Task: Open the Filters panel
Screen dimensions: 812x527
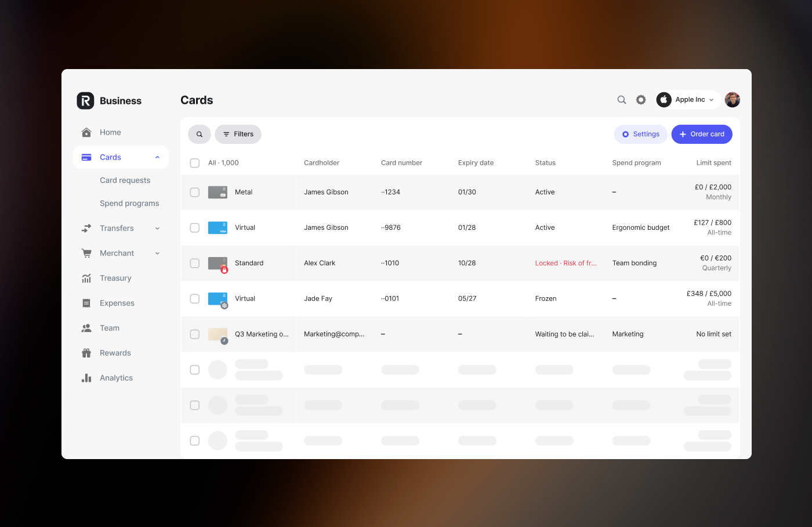Action: pyautogui.click(x=238, y=134)
